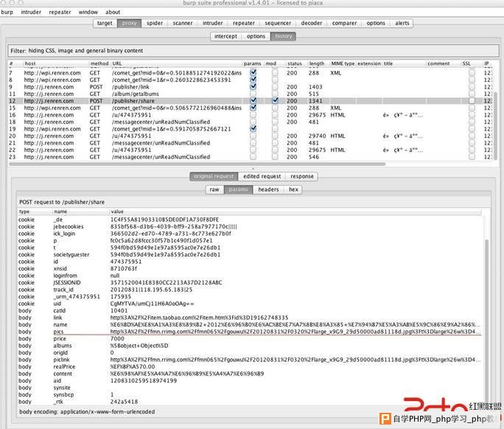Open proxy options sub-tab

point(256,36)
